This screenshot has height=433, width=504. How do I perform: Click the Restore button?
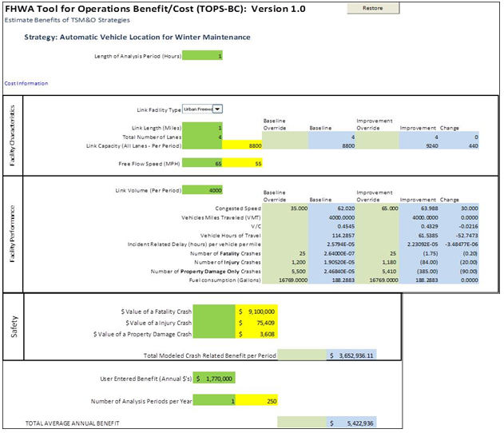(x=373, y=8)
